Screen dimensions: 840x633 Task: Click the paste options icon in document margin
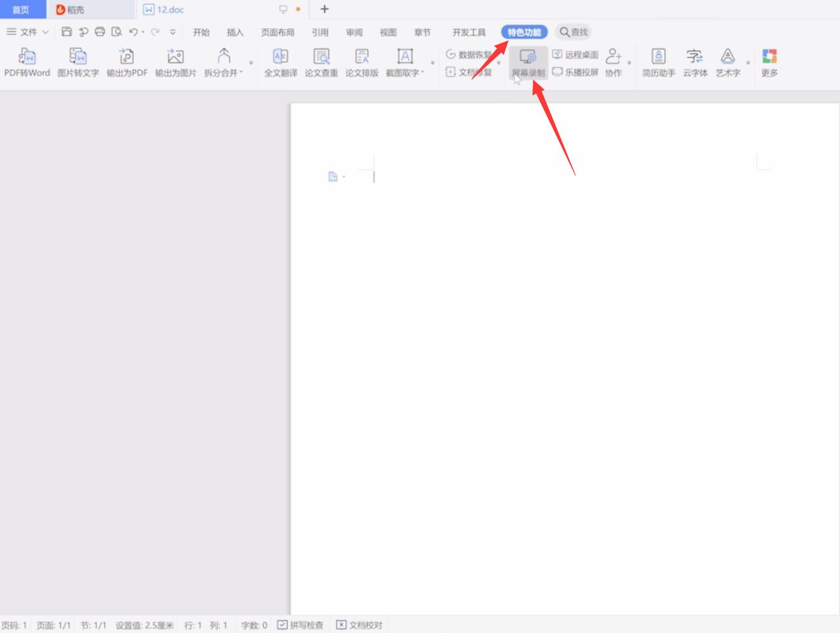tap(333, 177)
